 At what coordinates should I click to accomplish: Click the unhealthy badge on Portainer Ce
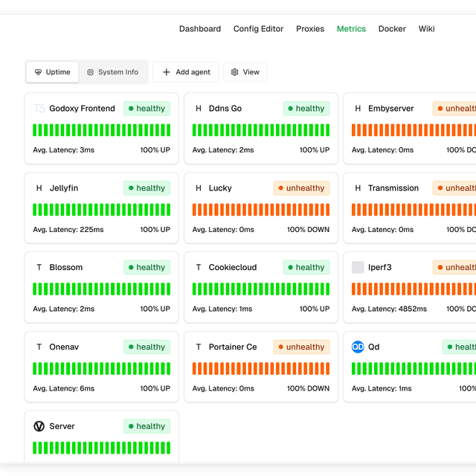tap(301, 347)
